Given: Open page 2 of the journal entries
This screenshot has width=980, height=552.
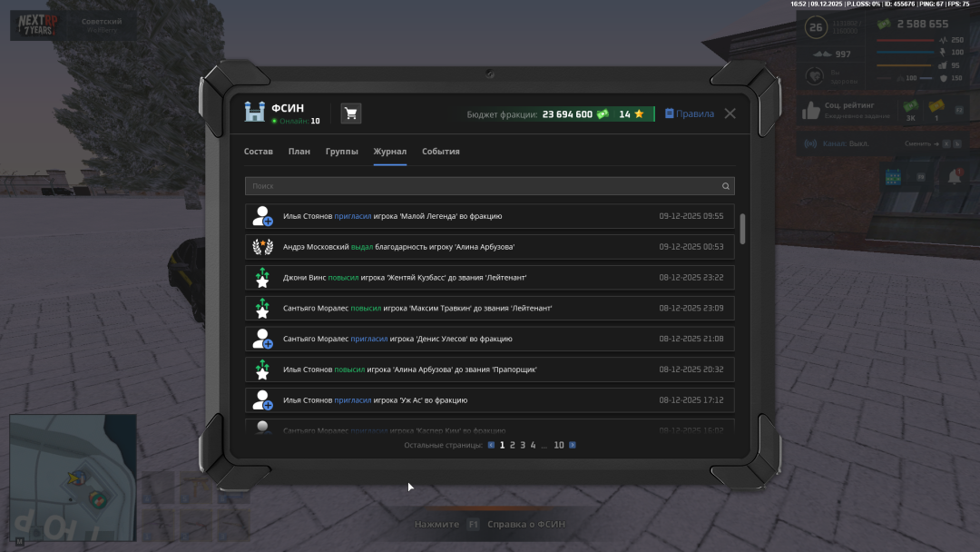Looking at the screenshot, I should click(x=513, y=445).
